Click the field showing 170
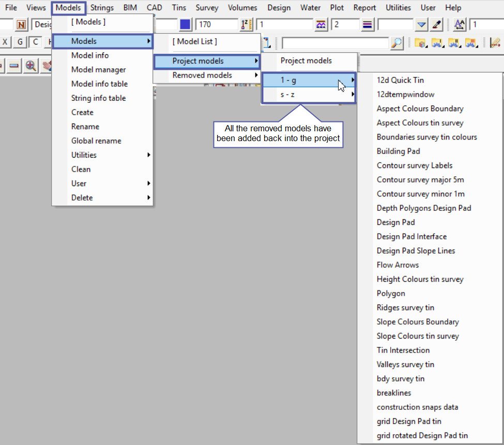The image size is (504, 445). click(x=217, y=24)
